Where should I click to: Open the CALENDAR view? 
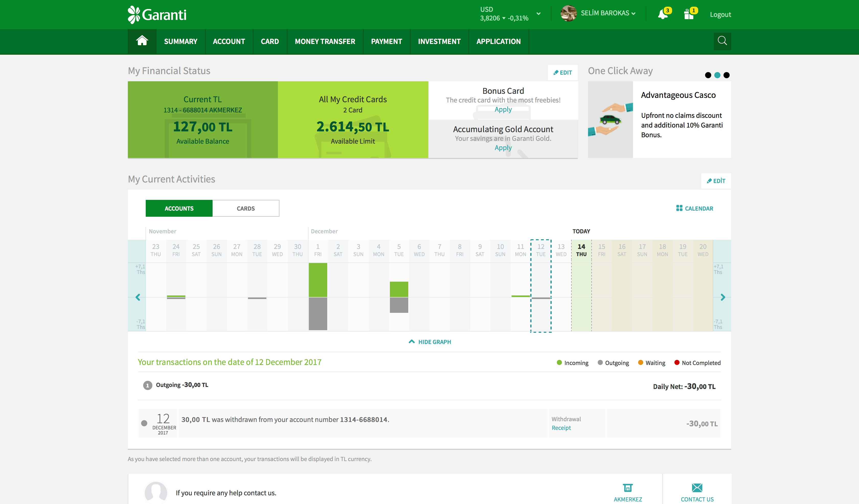(x=694, y=208)
